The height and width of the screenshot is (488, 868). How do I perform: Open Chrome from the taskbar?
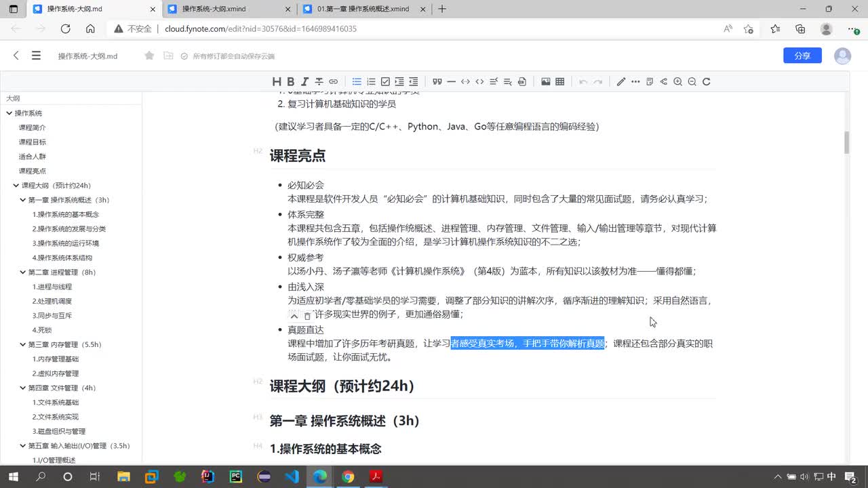click(x=348, y=476)
